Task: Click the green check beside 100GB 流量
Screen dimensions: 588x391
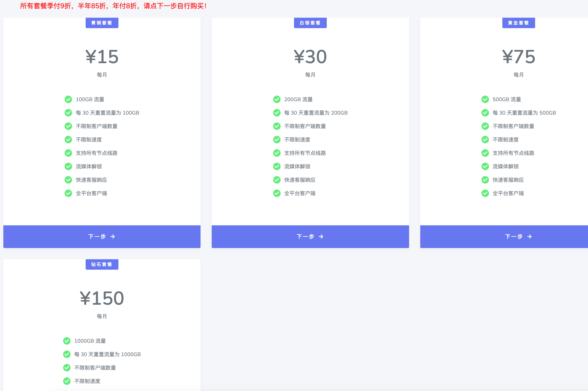Action: [x=68, y=99]
